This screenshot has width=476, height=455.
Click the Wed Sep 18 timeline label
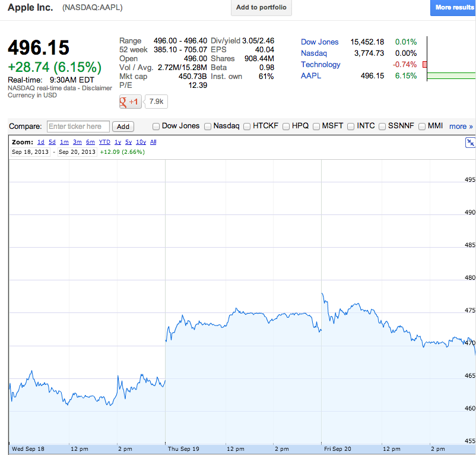click(x=28, y=449)
